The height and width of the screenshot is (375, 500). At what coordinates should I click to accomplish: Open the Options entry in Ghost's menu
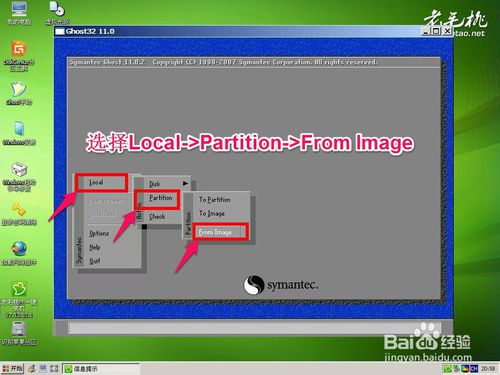99,233
